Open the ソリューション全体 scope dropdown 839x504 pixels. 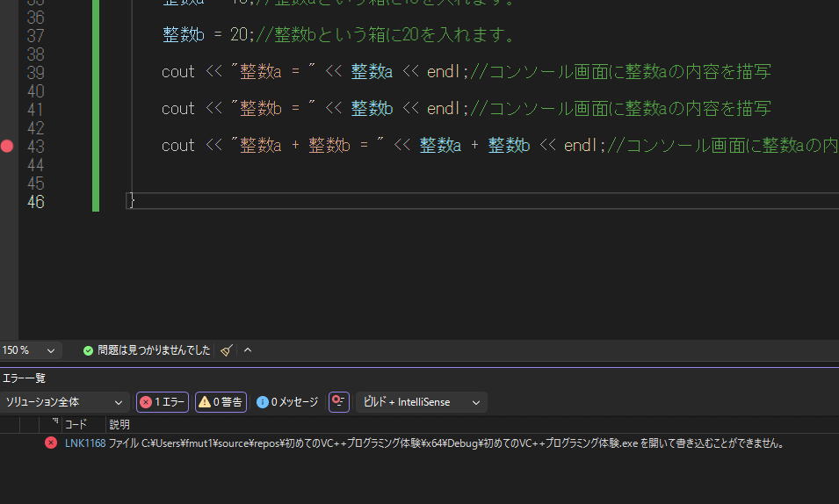pyautogui.click(x=65, y=402)
